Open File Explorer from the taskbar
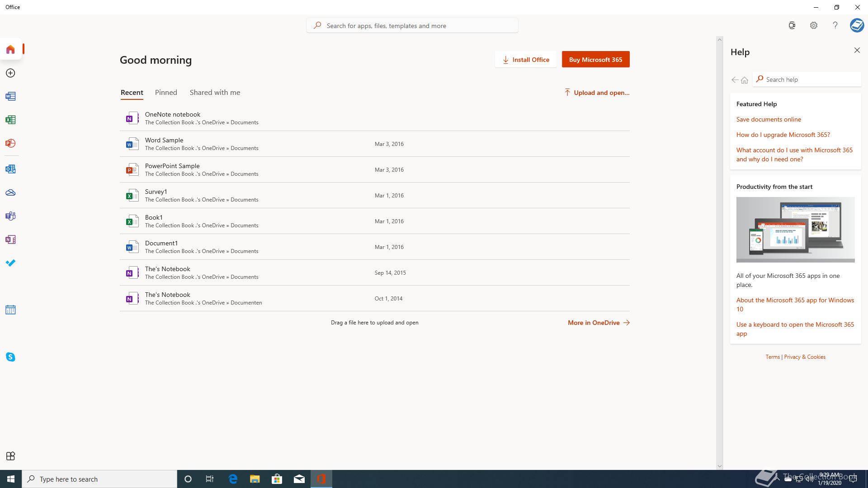This screenshot has height=488, width=868. point(255,479)
